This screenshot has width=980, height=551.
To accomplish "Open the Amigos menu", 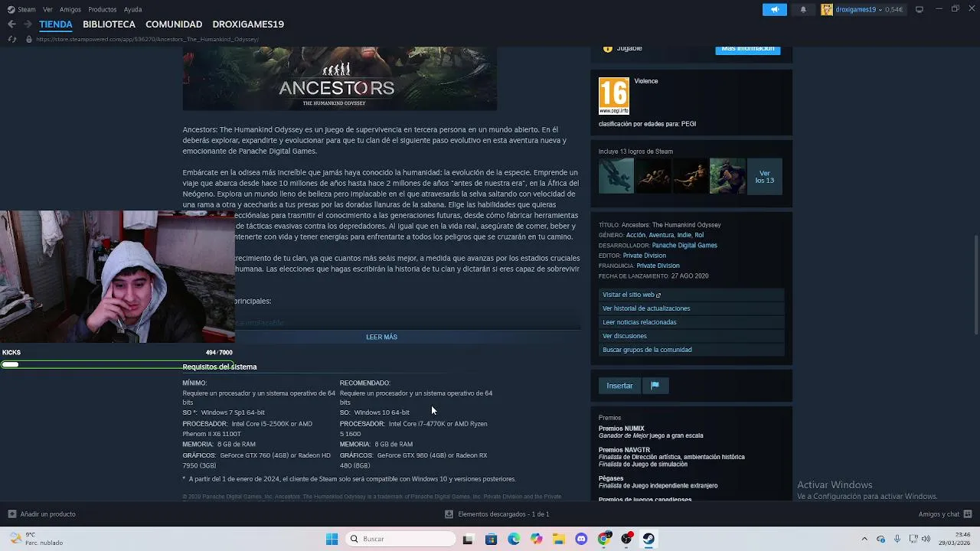I will point(70,9).
